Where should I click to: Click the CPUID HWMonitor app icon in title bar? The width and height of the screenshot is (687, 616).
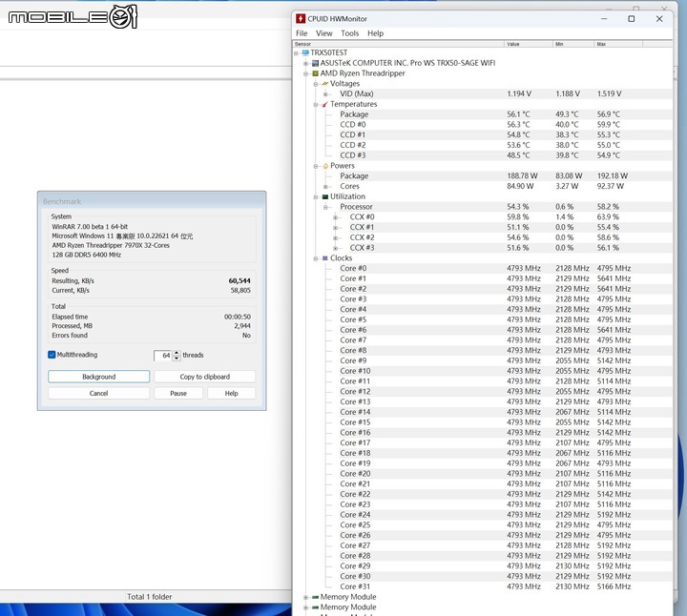pyautogui.click(x=301, y=19)
